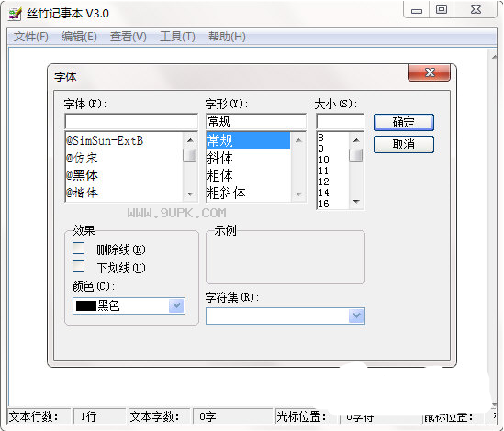Focus the 字形(Y) style input field

pos(256,122)
